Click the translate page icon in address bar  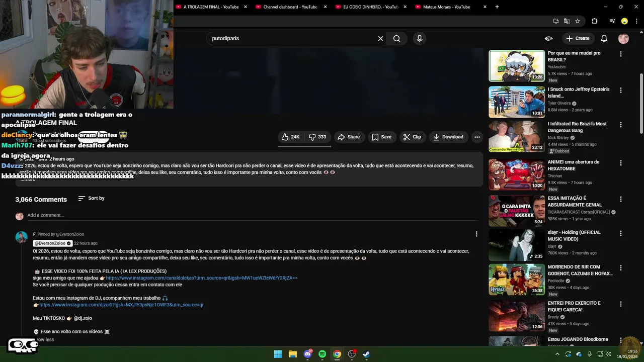[567, 21]
